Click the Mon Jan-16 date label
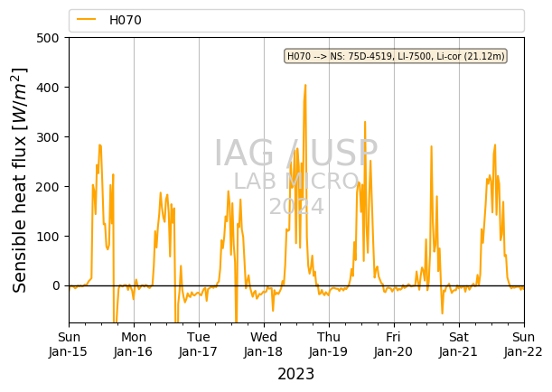This screenshot has height=392, width=552. coord(134,344)
